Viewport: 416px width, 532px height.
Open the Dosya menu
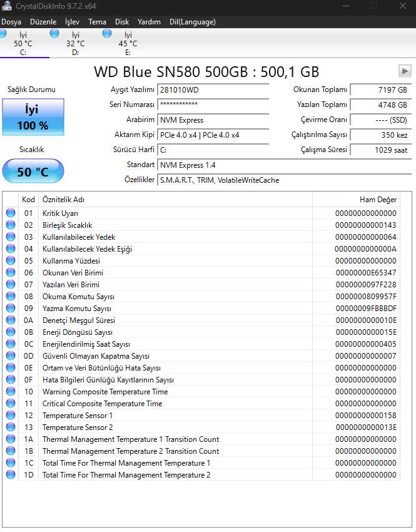pyautogui.click(x=11, y=22)
